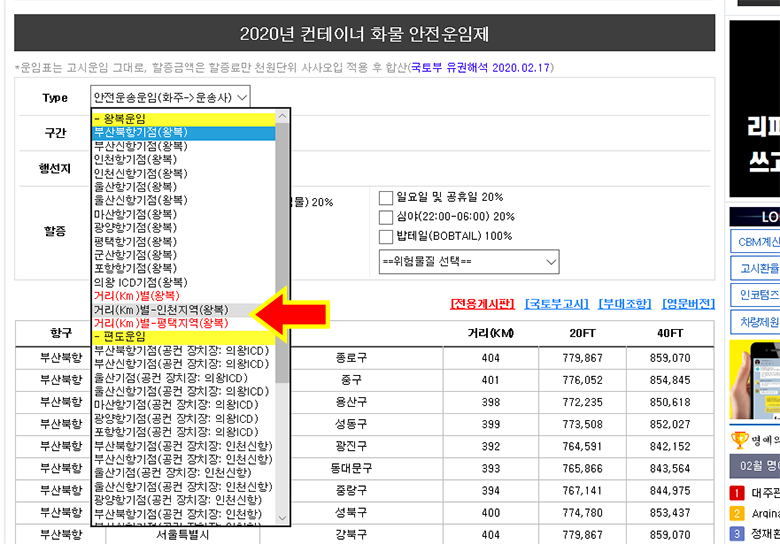This screenshot has width=780, height=544.
Task: Enable 밥테일(BOBTAIL) 100% checkbox
Action: 386,237
